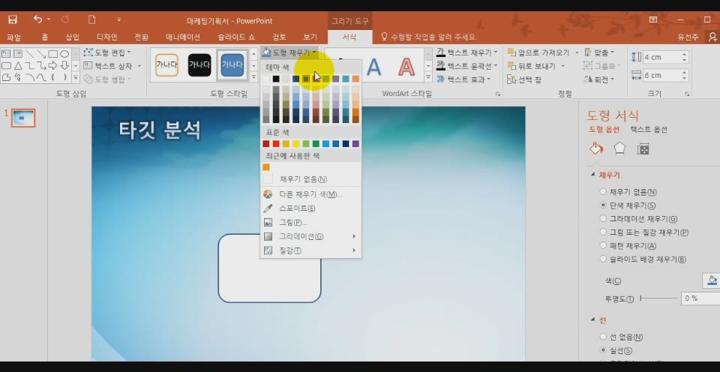Click the lightbulb tell-me search icon
The width and height of the screenshot is (720, 372).
click(384, 36)
